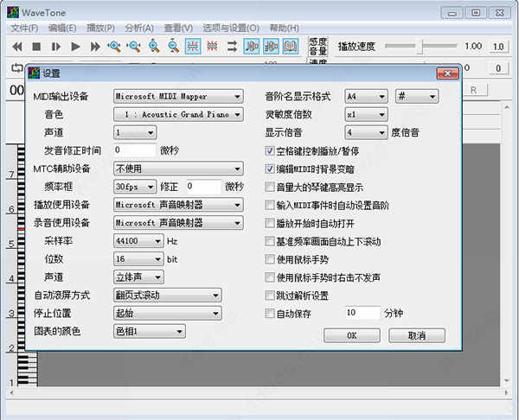Enable 使用鼠标手势时右击不发声 checkbox
Viewport: 519px width, 420px height.
point(269,277)
